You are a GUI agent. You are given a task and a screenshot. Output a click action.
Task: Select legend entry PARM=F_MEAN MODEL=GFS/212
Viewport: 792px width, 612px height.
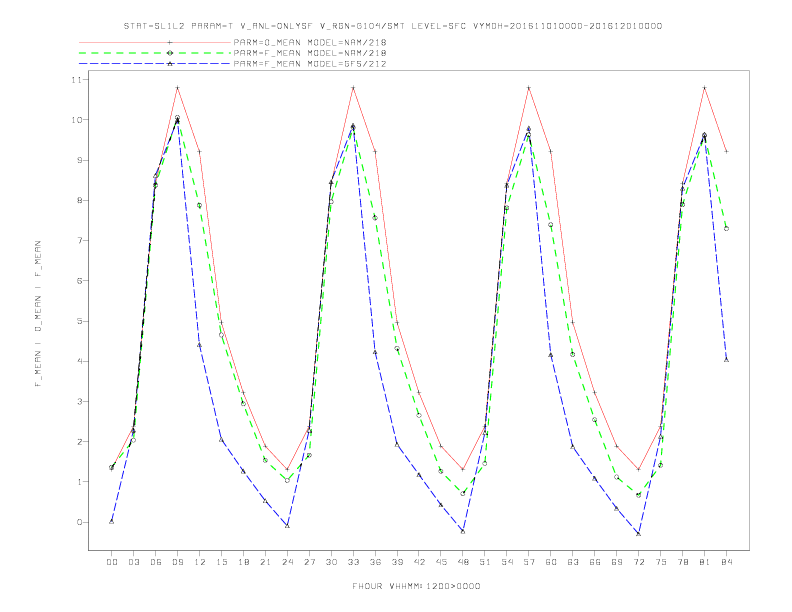[x=310, y=64]
